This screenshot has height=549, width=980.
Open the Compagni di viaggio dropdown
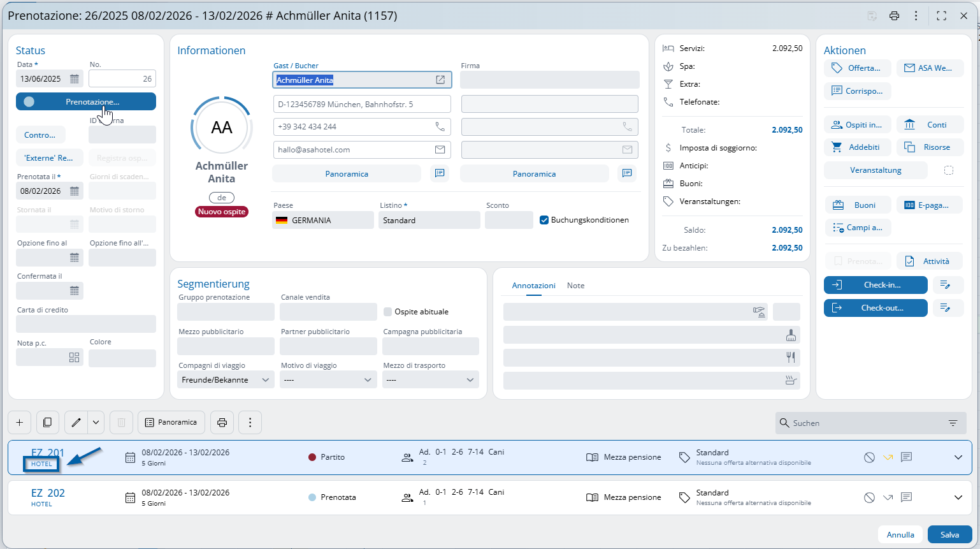[x=226, y=380]
